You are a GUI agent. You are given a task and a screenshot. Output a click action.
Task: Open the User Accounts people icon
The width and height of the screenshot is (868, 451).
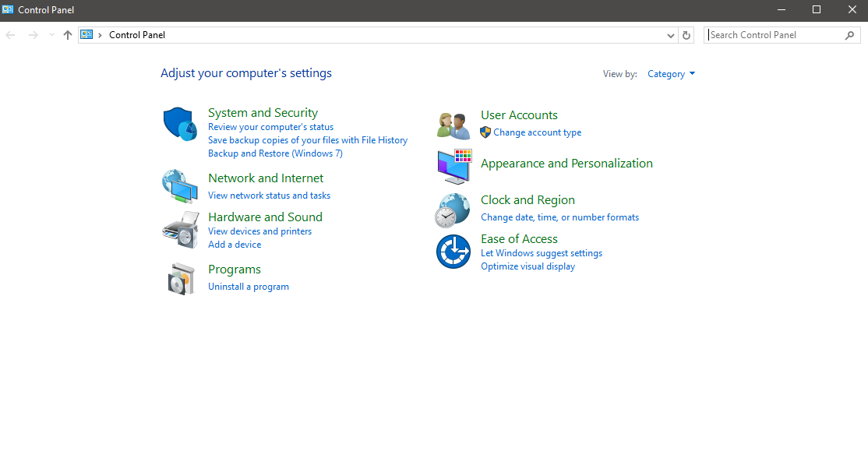click(x=453, y=125)
